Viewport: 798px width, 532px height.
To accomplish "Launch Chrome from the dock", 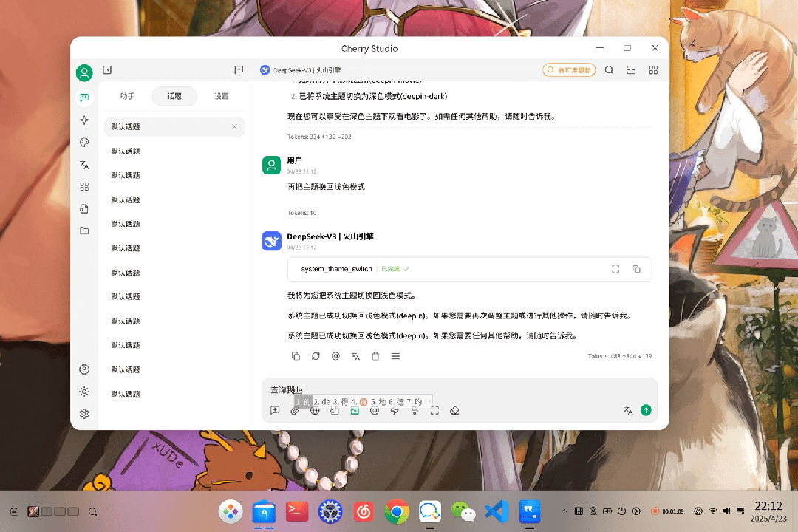I will [397, 511].
